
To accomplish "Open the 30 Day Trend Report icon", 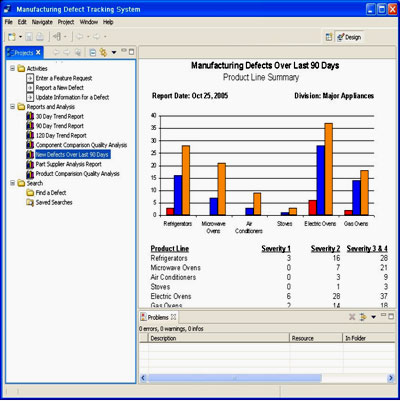I will click(30, 116).
